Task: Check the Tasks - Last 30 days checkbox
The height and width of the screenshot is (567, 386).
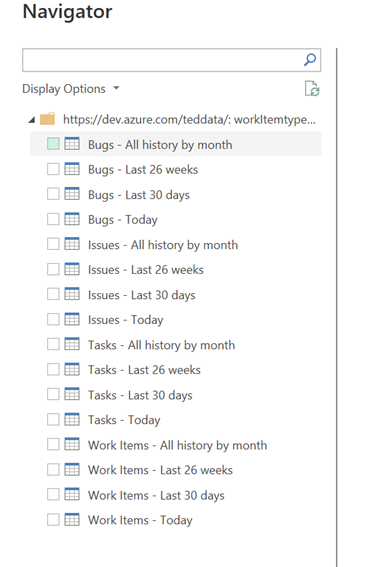Action: pyautogui.click(x=53, y=394)
